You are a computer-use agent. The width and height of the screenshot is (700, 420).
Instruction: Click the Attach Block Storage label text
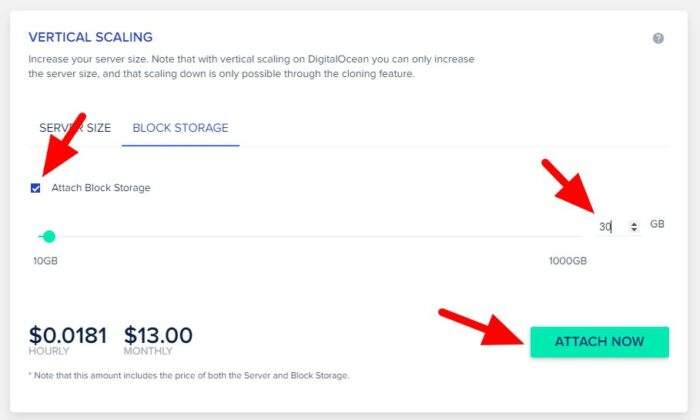[101, 188]
